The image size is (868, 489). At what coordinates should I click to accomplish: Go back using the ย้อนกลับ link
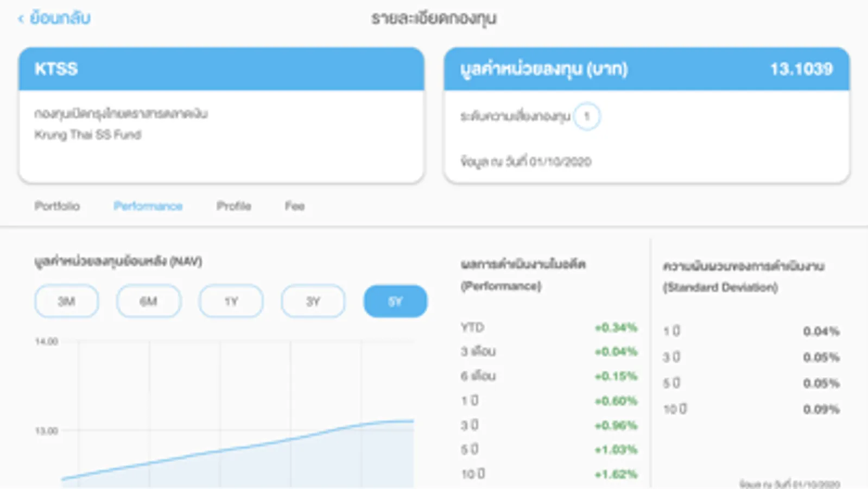coord(54,18)
